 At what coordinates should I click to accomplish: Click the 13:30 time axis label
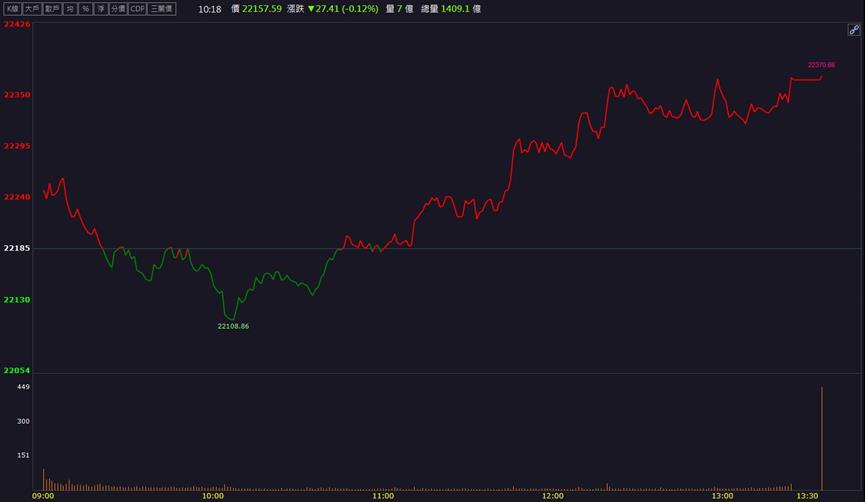click(807, 496)
